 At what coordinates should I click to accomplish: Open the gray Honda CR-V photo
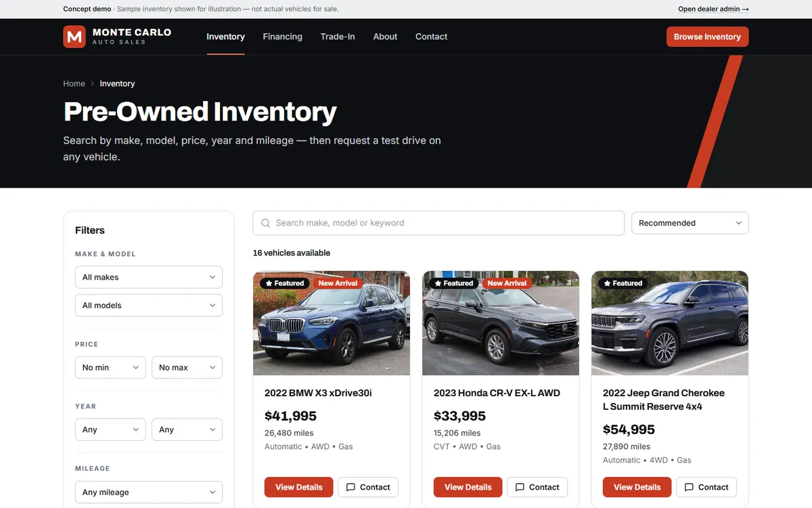[501, 323]
